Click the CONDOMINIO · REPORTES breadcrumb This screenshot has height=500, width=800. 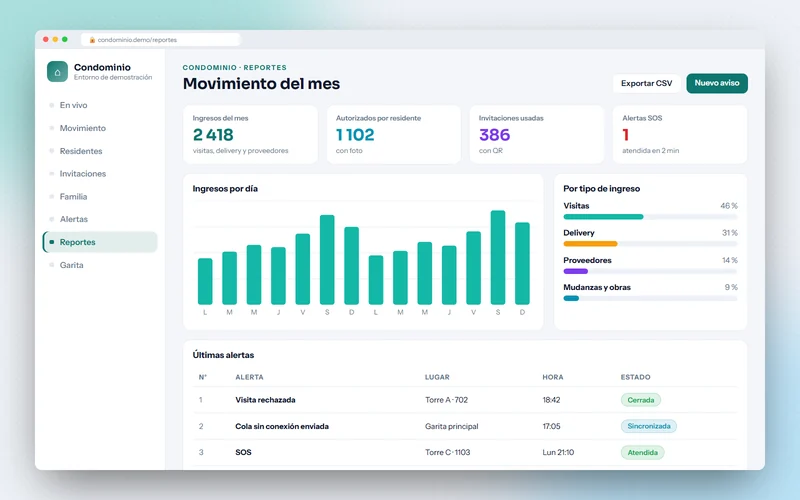click(235, 67)
